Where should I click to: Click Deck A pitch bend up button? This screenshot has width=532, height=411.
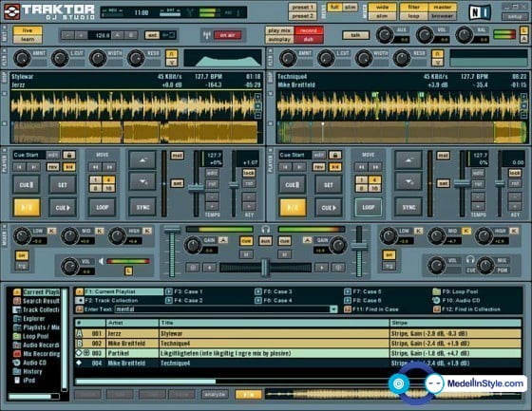[x=142, y=160]
